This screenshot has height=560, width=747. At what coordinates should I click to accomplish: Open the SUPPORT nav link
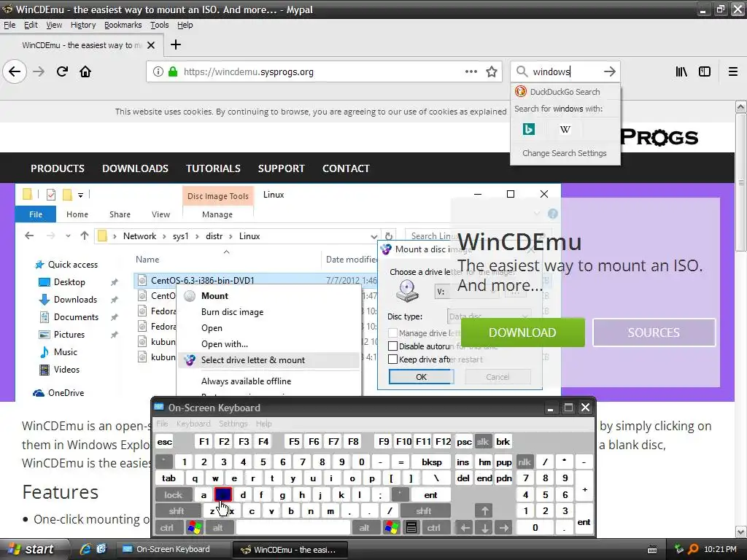281,168
